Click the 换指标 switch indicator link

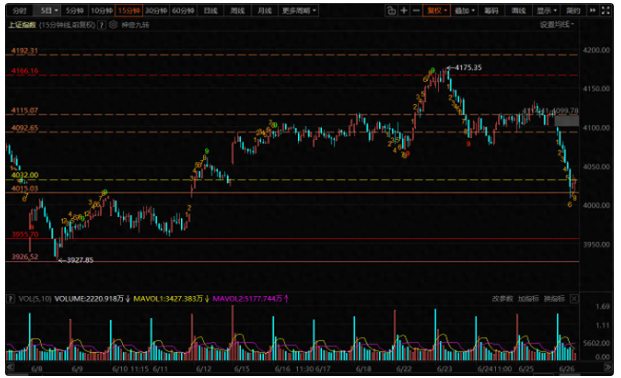point(554,299)
